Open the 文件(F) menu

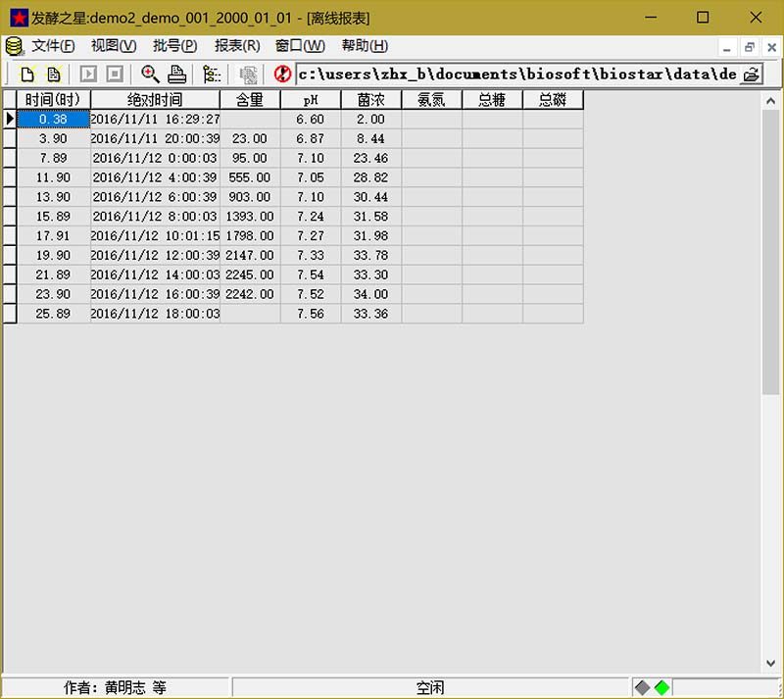pyautogui.click(x=53, y=46)
